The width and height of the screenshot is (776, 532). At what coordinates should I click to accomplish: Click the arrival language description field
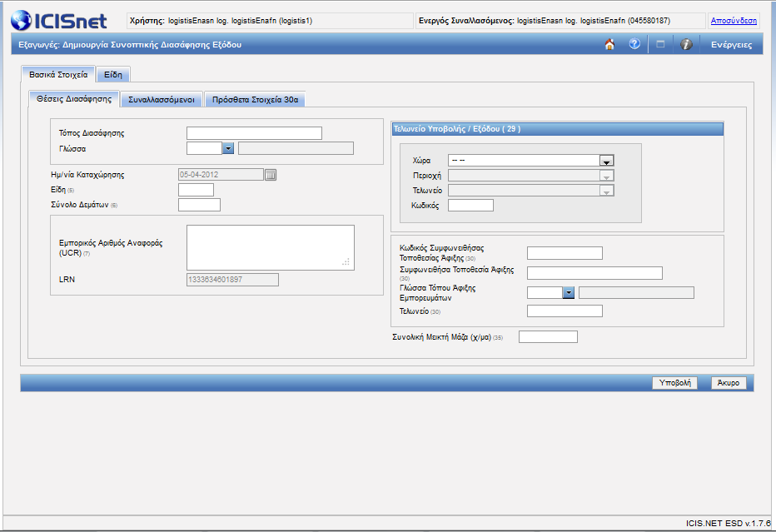636,292
